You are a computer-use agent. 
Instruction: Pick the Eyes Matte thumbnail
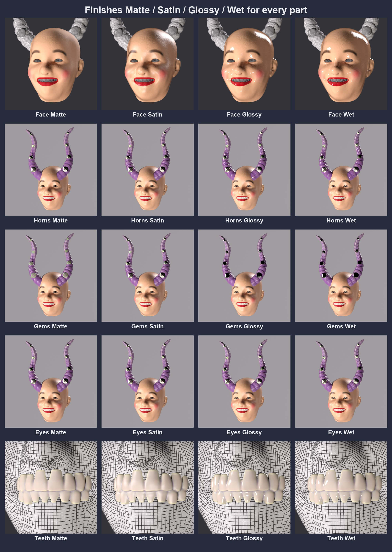[51, 382]
